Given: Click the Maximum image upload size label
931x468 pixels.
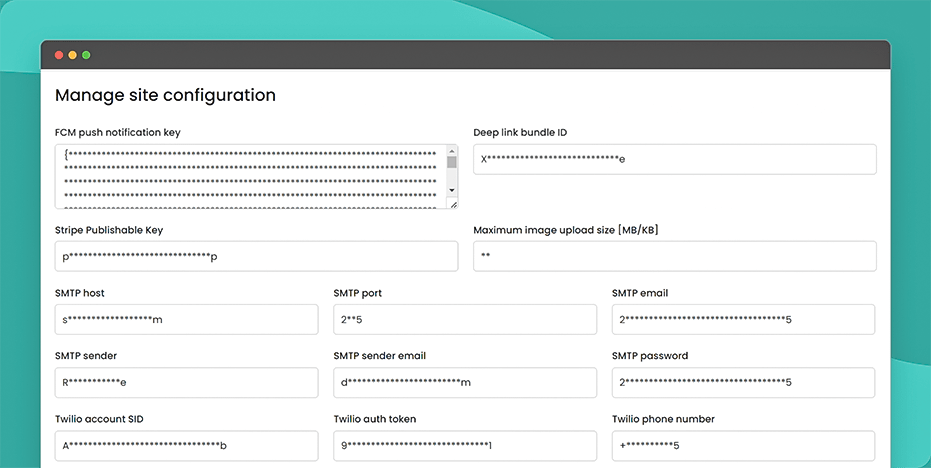Looking at the screenshot, I should coord(566,230).
